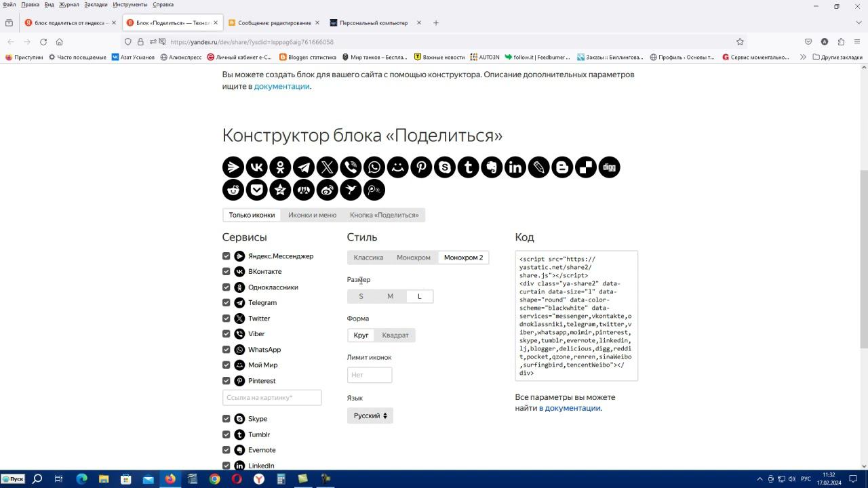Click the Pinterest icon in the preview row
The image size is (868, 488).
pyautogui.click(x=421, y=167)
